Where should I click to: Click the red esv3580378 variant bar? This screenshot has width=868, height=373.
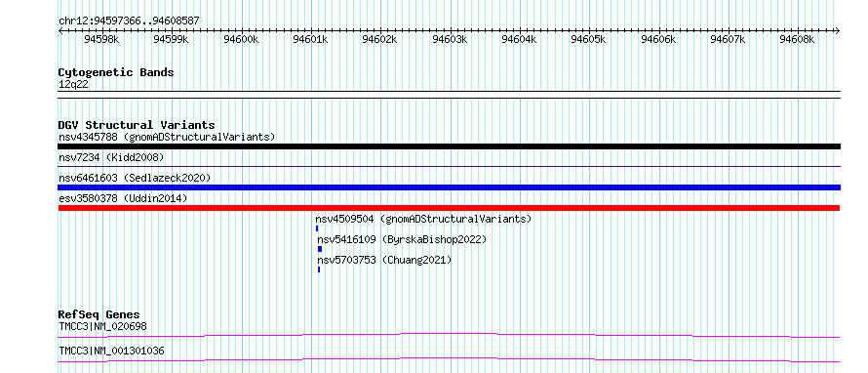pyautogui.click(x=449, y=208)
